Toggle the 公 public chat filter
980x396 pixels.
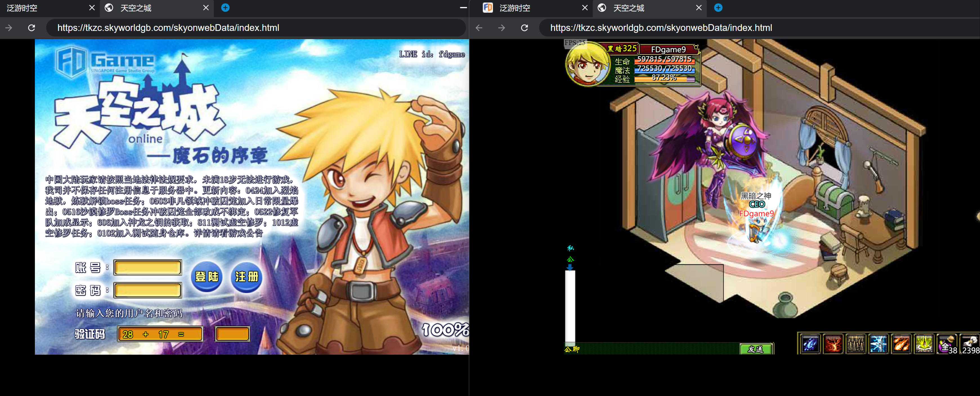pyautogui.click(x=570, y=259)
